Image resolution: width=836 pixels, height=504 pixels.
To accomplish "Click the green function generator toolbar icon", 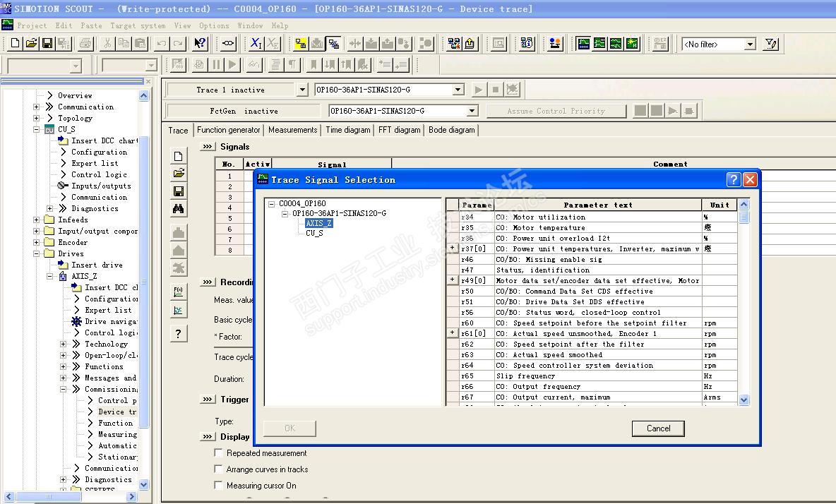I will pos(599,43).
